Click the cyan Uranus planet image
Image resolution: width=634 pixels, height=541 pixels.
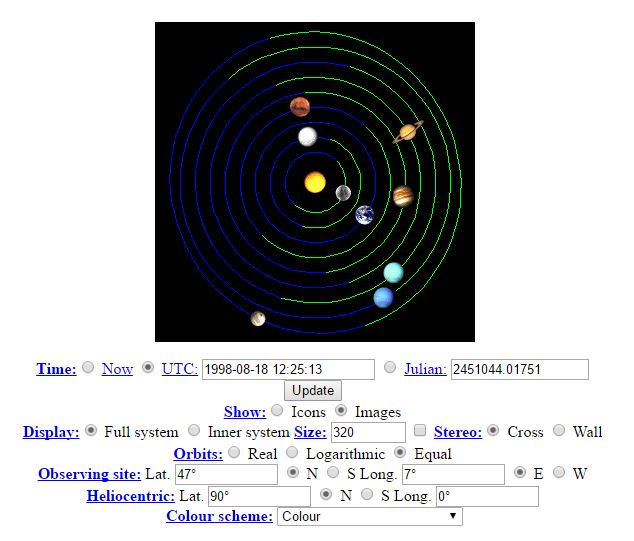pos(393,273)
